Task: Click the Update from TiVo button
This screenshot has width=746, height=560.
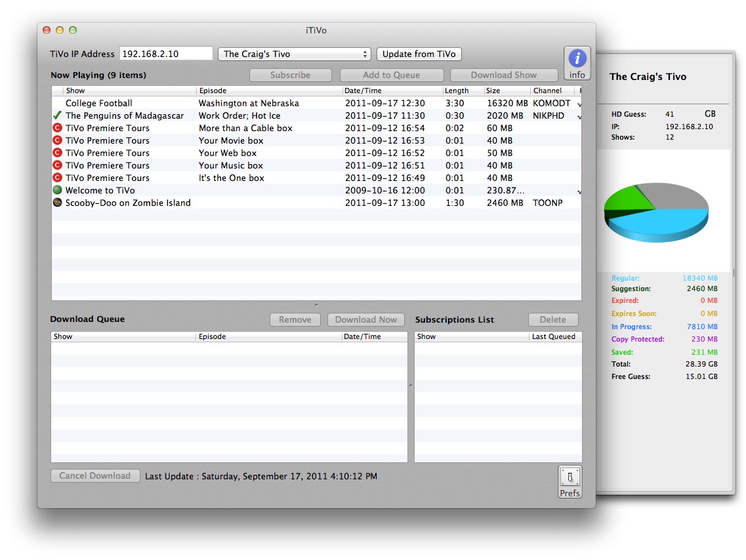Action: pos(419,54)
